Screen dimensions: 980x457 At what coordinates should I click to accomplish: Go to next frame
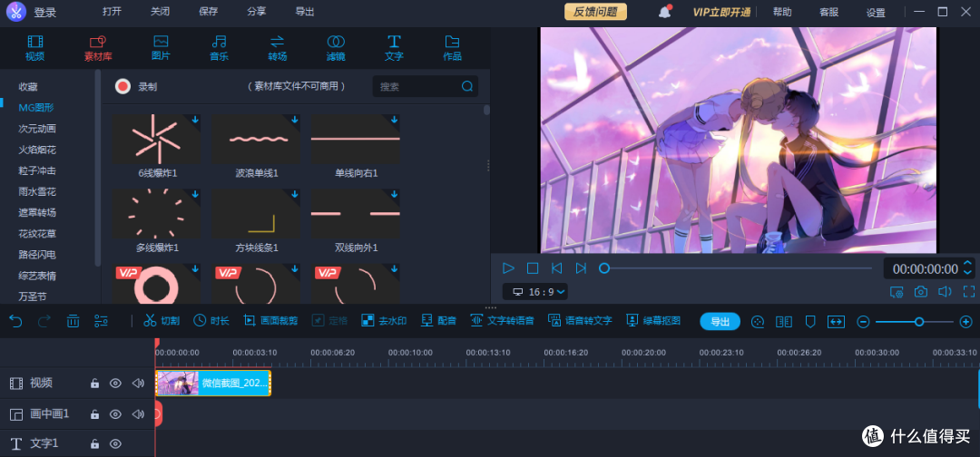(x=581, y=268)
